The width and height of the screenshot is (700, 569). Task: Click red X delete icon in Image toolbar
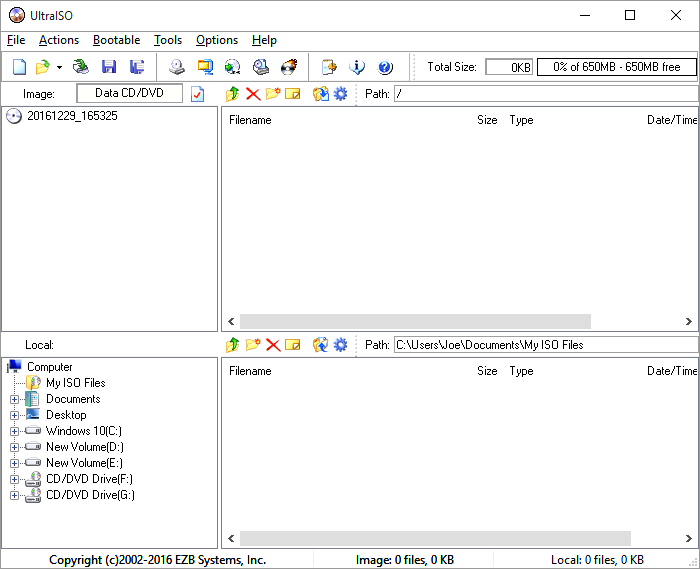[x=253, y=94]
